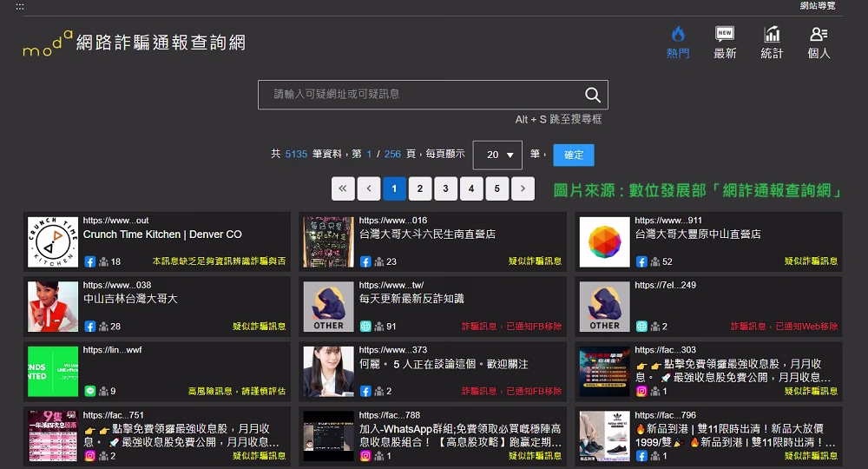
Task: Jump to first page with double-arrow button
Action: pyautogui.click(x=343, y=188)
